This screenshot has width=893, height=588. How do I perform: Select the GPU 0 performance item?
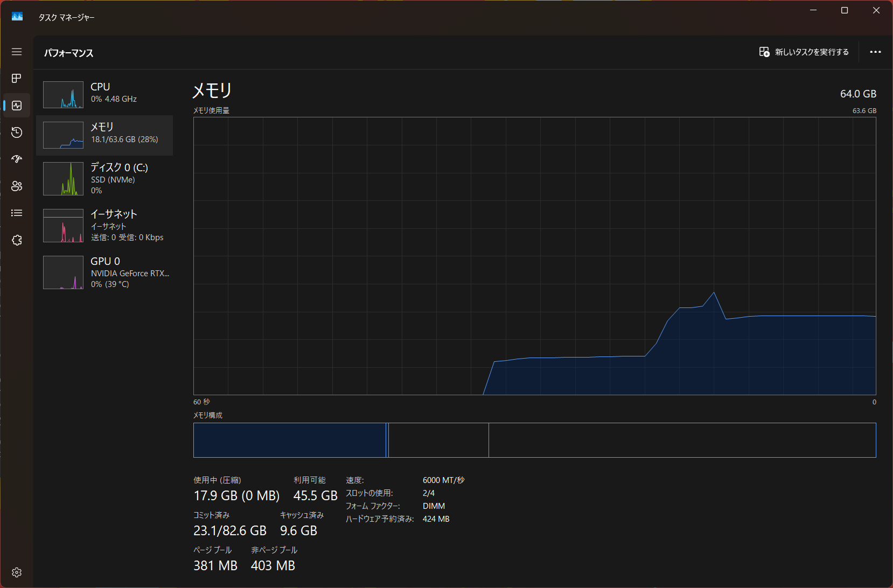104,272
